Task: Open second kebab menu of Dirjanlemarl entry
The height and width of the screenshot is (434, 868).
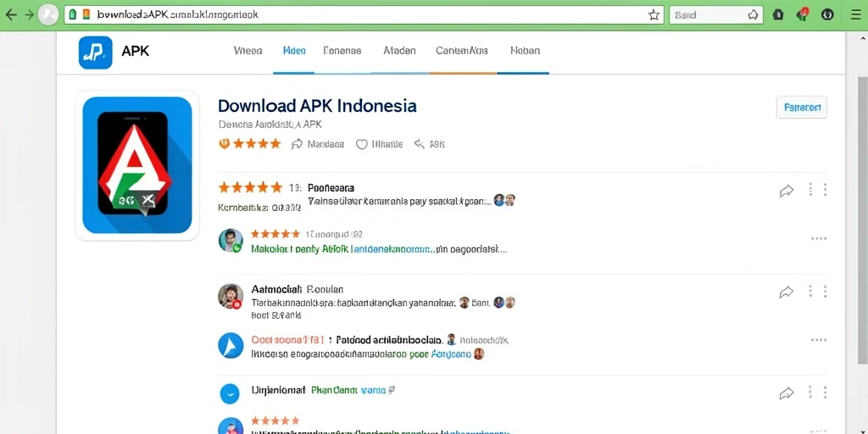Action: [825, 392]
